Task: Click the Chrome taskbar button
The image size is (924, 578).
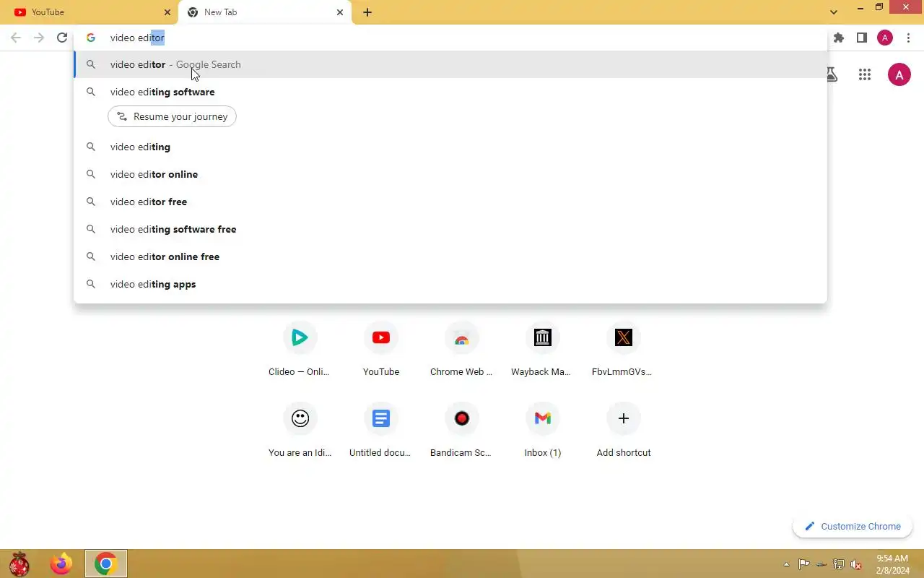Action: [x=106, y=564]
